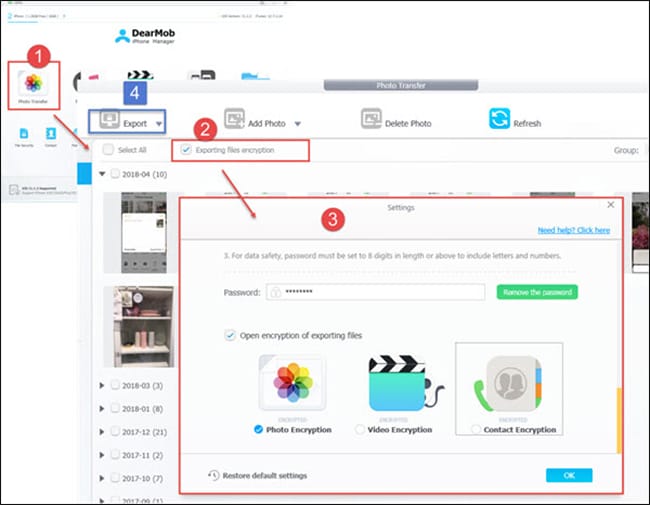Open the Export dropdown arrow

[159, 124]
